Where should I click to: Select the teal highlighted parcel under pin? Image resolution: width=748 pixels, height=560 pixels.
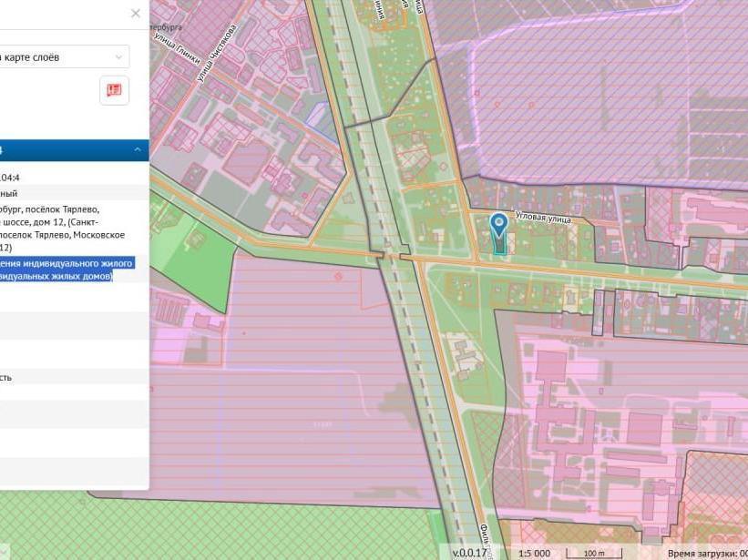(498, 244)
